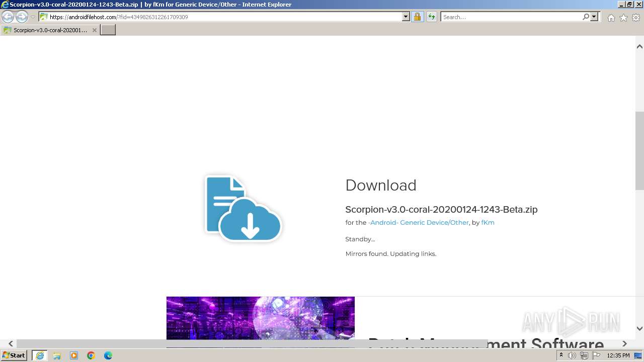
Task: Click the browser Search box
Action: click(x=511, y=17)
